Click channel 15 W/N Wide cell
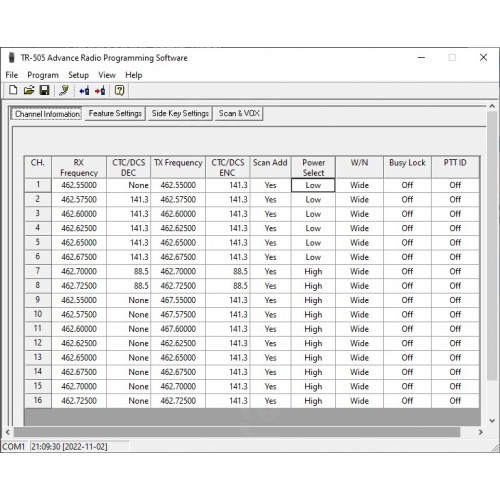The image size is (500, 500). (x=359, y=386)
